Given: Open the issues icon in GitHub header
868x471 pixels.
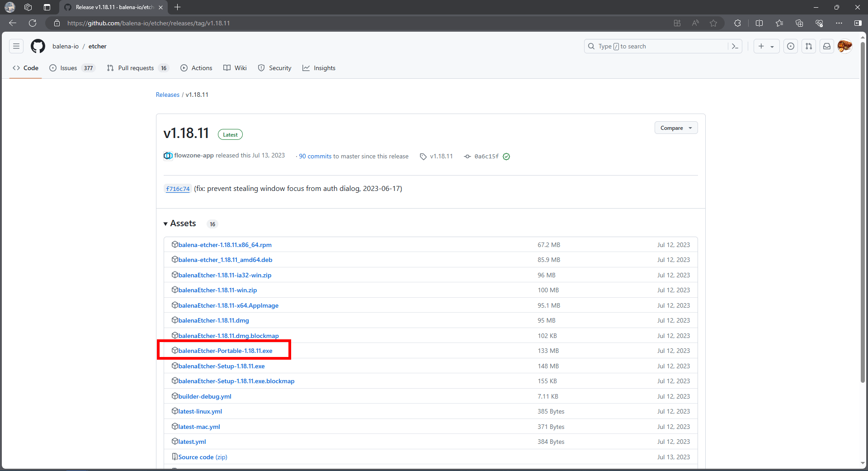Looking at the screenshot, I should coord(791,46).
